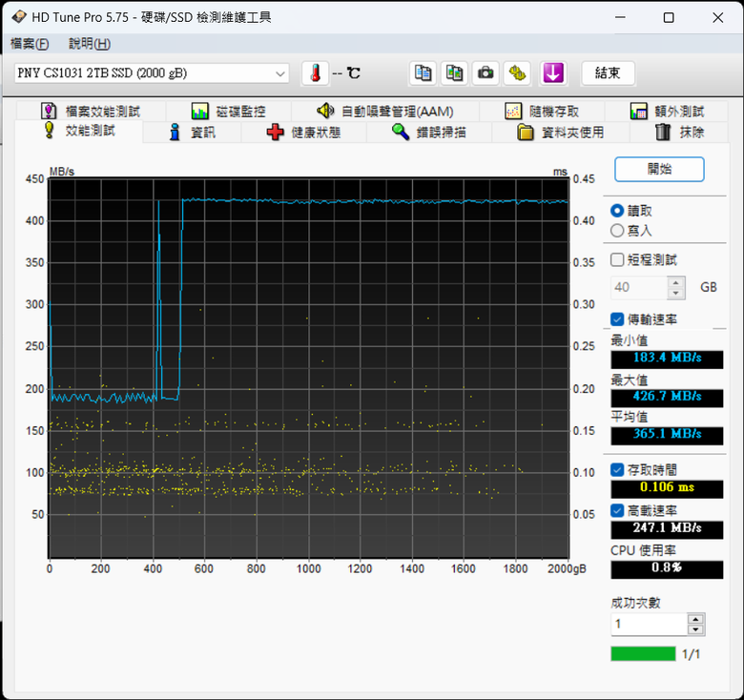
Task: Increase the GB short test spinner value
Action: point(675,282)
